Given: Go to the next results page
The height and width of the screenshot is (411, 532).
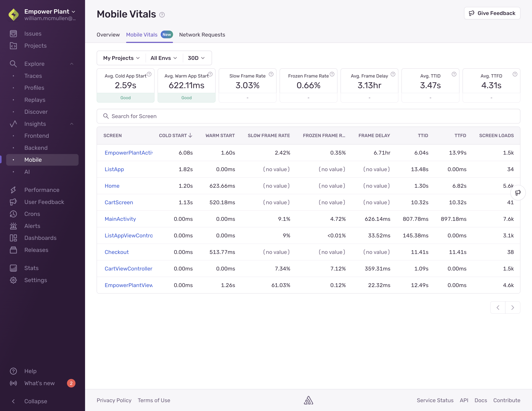Looking at the screenshot, I should click(513, 308).
